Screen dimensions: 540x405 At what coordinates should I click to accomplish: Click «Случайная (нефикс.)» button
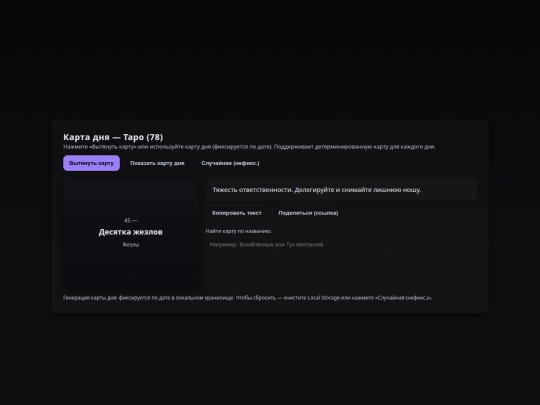coord(230,163)
